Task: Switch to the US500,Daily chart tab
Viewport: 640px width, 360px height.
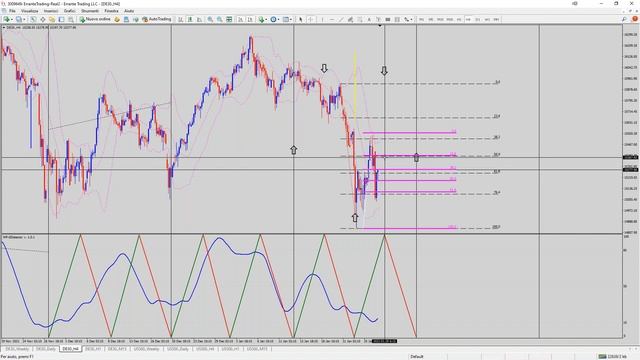Action: pyautogui.click(x=178, y=349)
